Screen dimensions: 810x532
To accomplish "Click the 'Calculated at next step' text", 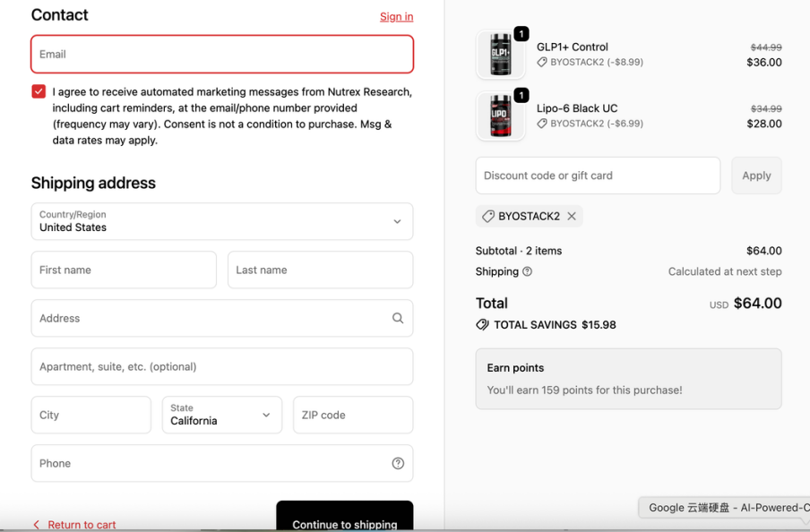I will coord(725,271).
